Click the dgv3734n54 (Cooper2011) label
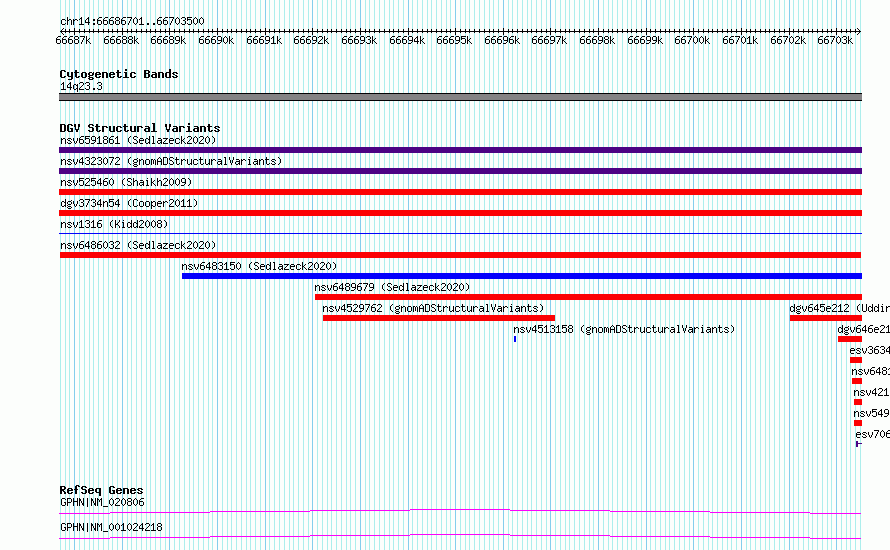Viewport: 890px width, 550px height. [x=129, y=203]
